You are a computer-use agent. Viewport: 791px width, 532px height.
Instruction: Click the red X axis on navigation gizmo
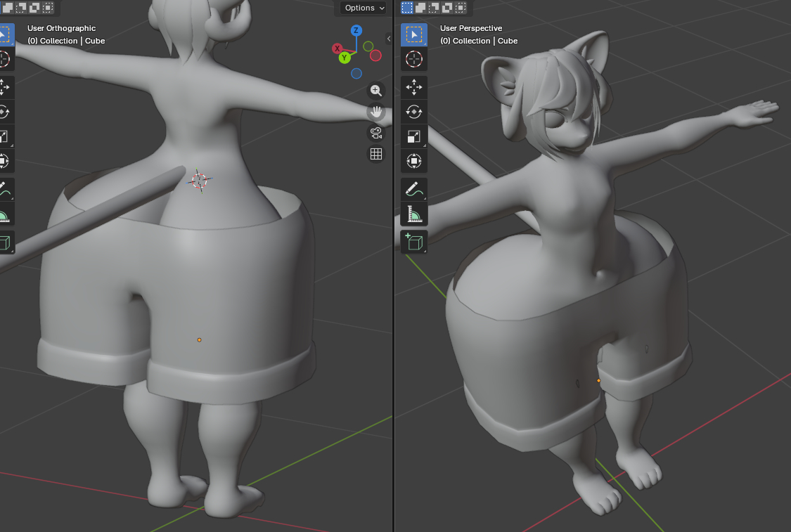337,48
